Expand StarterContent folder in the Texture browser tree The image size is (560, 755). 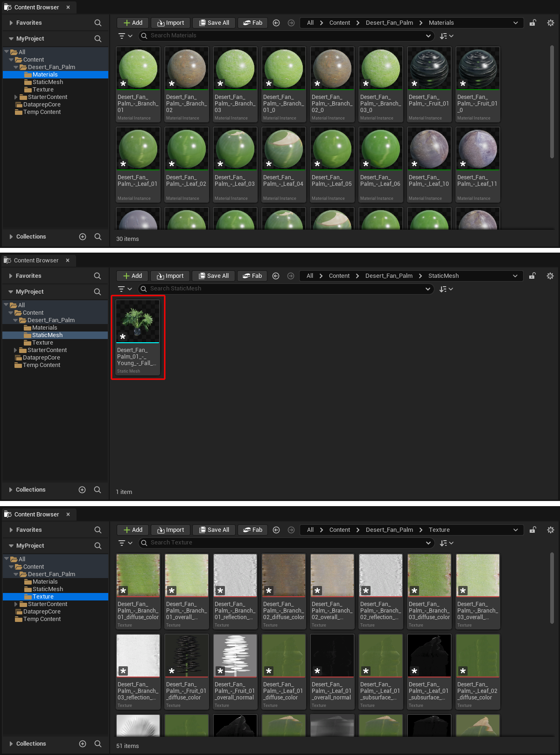(16, 604)
